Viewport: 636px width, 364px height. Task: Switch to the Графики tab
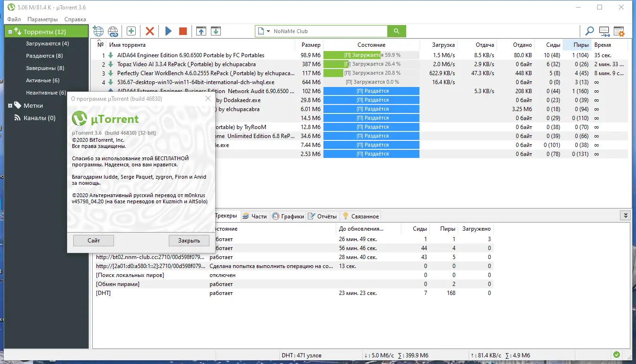pos(288,216)
